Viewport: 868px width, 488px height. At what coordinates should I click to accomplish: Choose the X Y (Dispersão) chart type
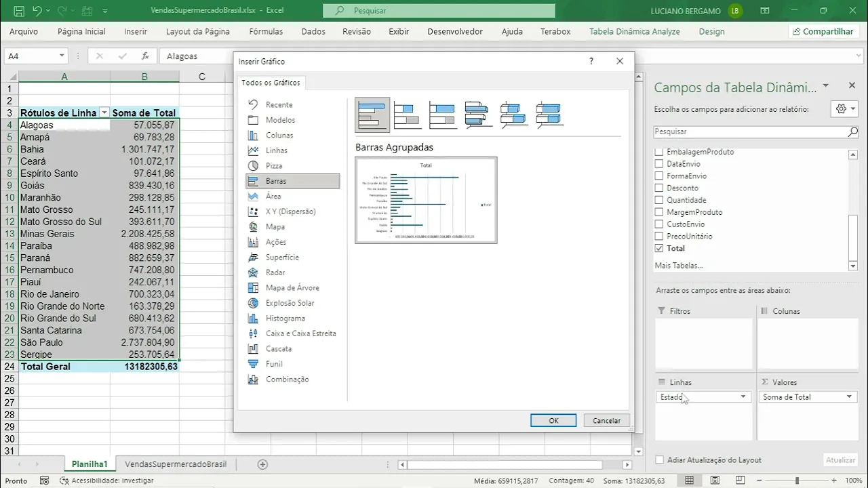click(x=292, y=211)
